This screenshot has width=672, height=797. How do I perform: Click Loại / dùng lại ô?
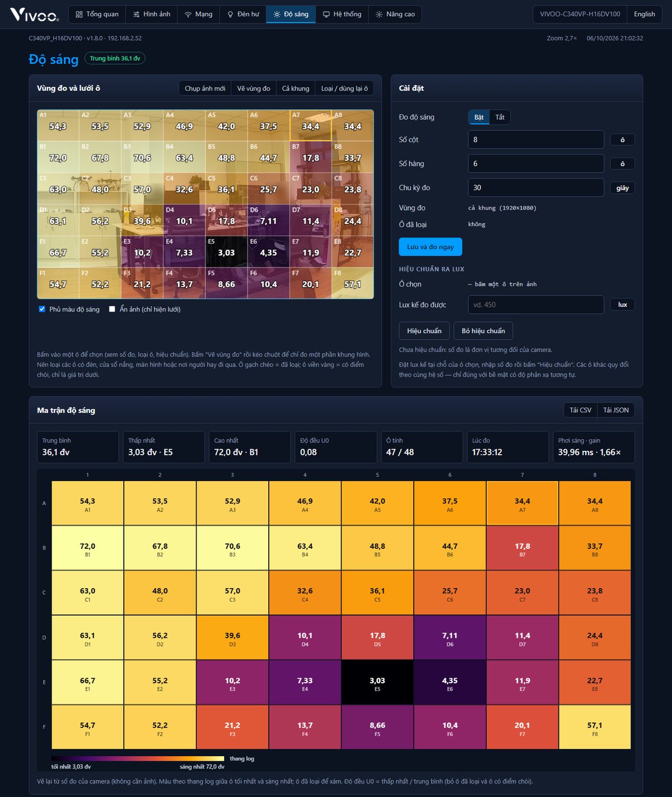[x=344, y=88]
